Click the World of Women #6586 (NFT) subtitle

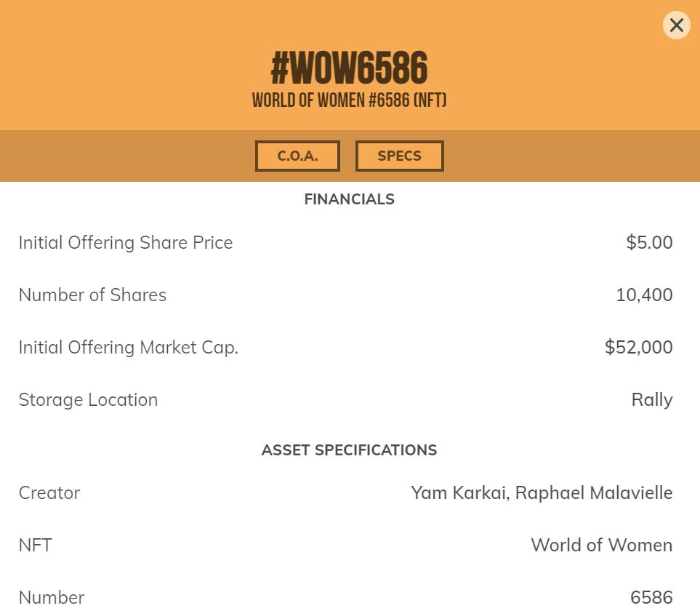pos(349,100)
